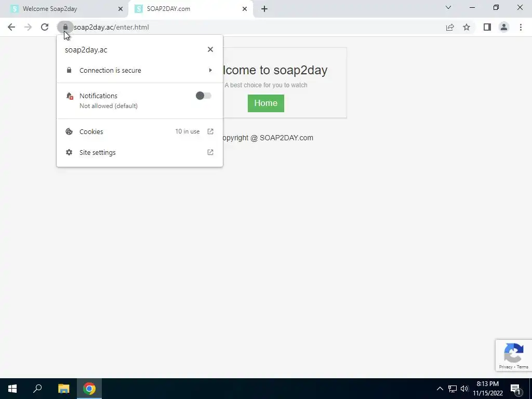Screen dimensions: 532x399
Task: Click external link icon beside Cookies
Action: coord(210,131)
